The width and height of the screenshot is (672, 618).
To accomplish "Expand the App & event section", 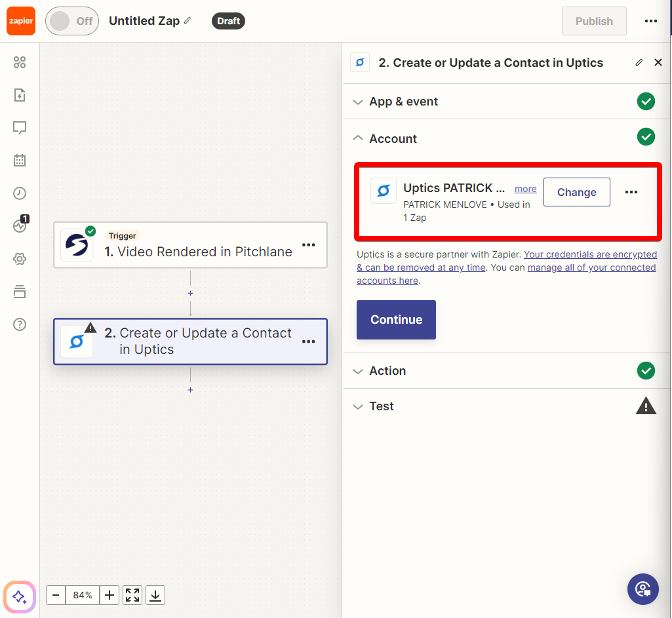I will coord(507,102).
